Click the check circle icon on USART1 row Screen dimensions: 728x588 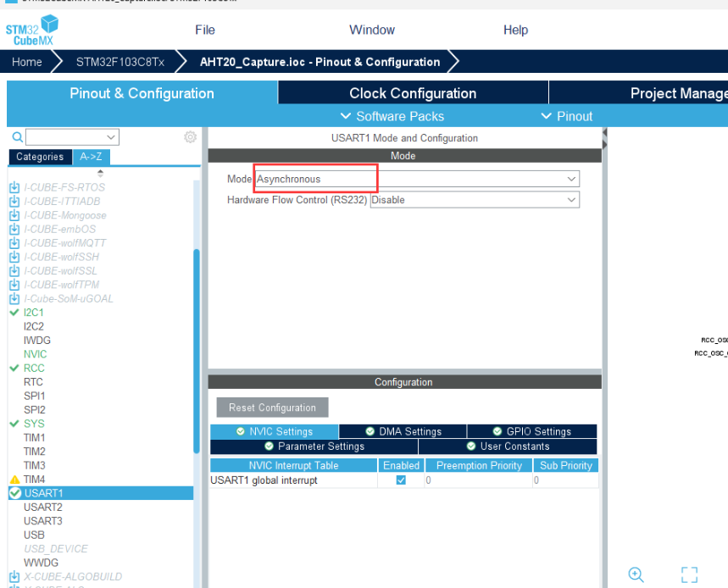(15, 493)
